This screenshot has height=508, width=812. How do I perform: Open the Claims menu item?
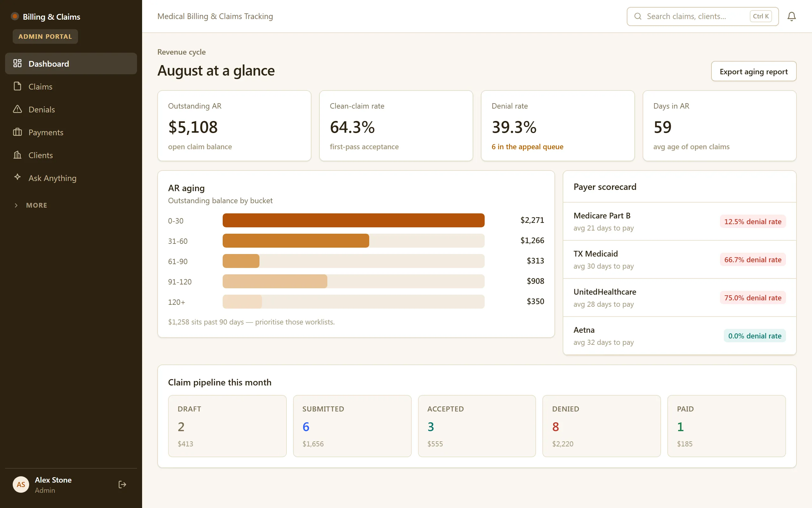71,86
